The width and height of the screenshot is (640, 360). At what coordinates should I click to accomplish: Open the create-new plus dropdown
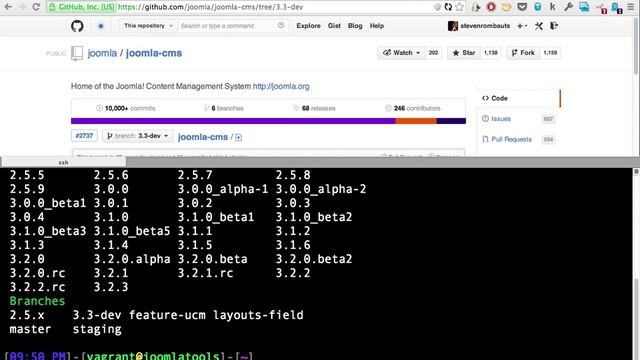[522, 26]
